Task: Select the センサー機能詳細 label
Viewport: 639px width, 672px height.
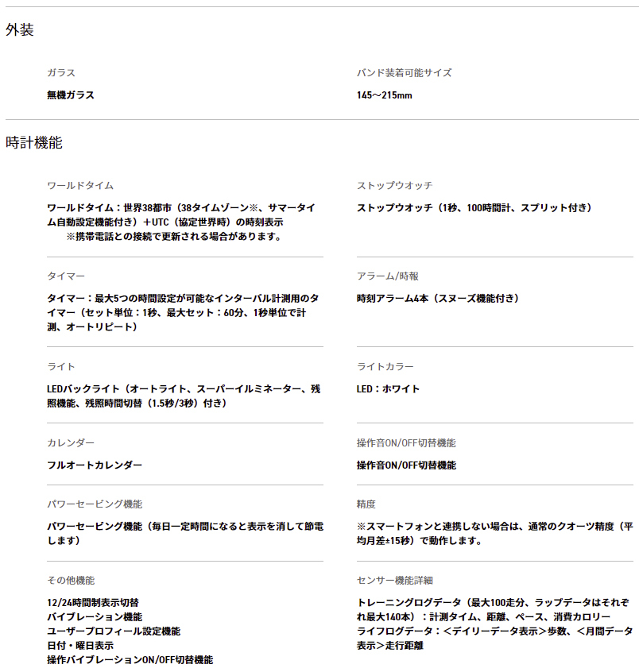Action: 394,580
